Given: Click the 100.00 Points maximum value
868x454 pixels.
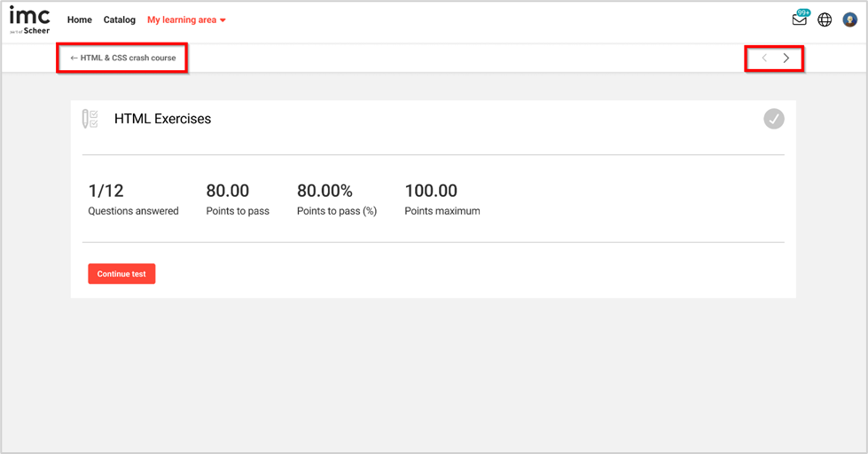Looking at the screenshot, I should tap(431, 191).
